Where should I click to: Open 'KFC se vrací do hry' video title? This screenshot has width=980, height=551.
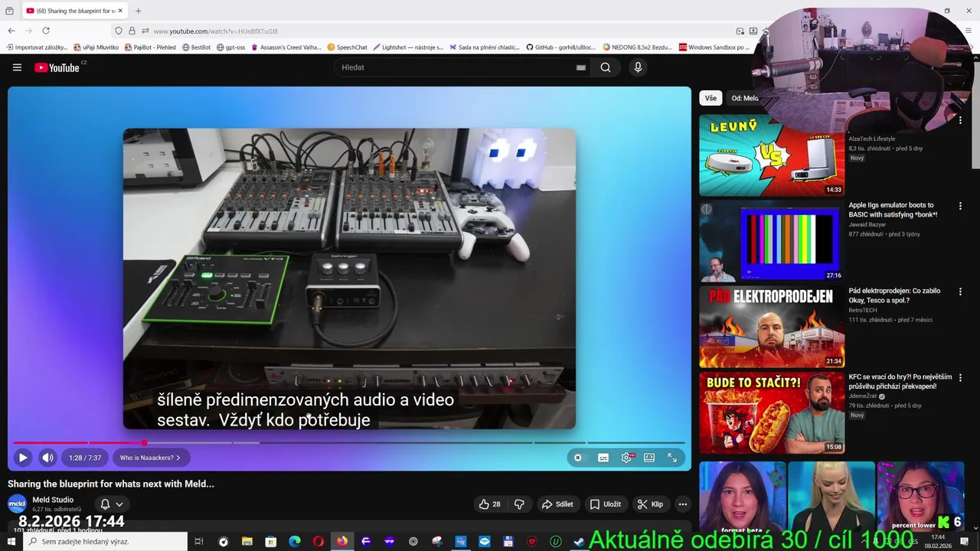coord(900,381)
